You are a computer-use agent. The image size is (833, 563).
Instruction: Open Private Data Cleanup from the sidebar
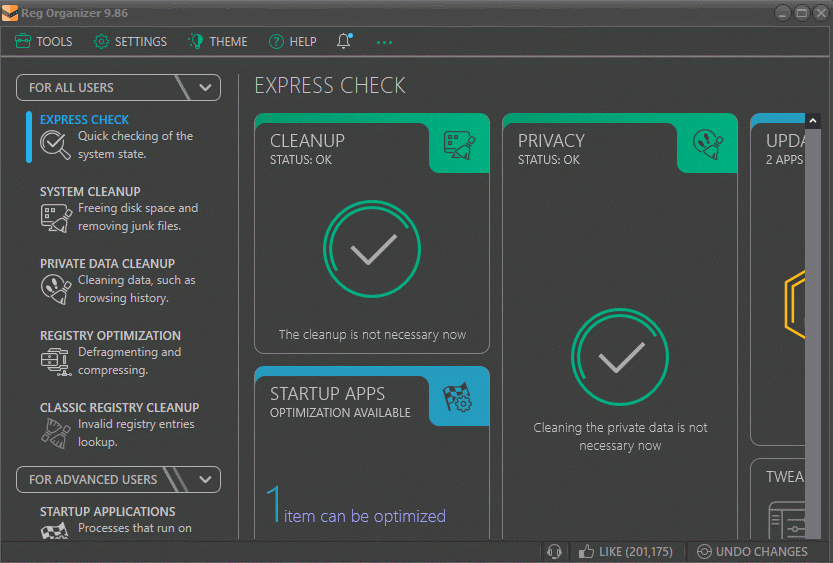click(119, 281)
